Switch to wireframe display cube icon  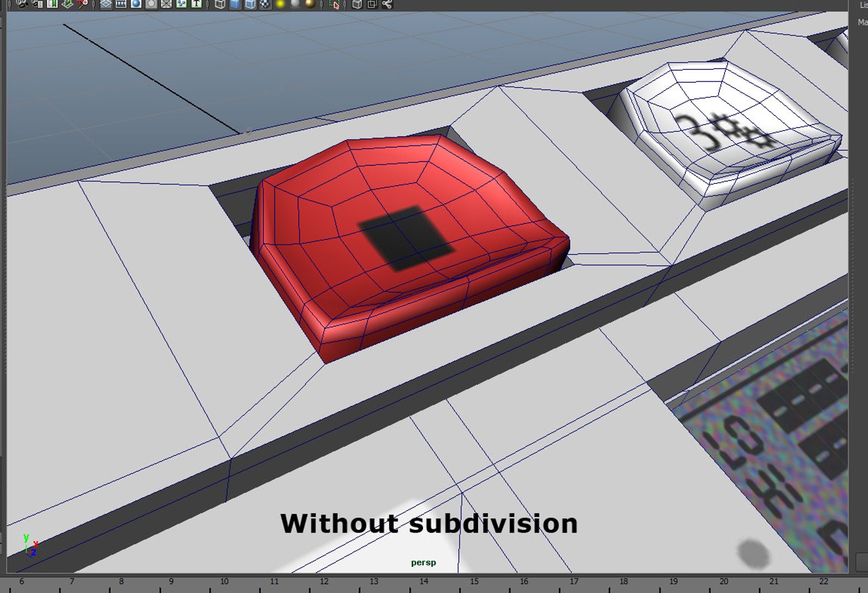(220, 4)
